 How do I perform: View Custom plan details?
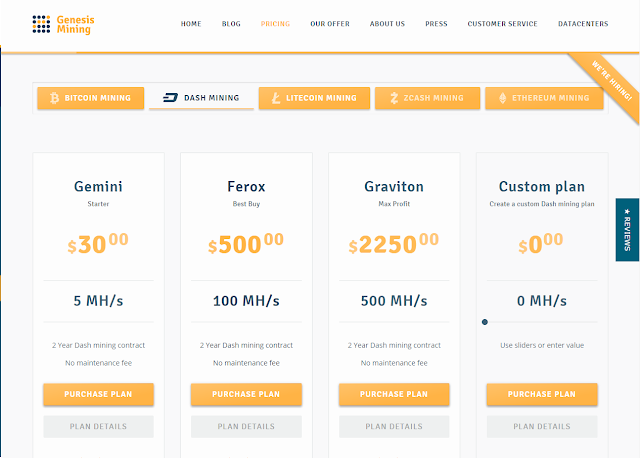tap(542, 427)
